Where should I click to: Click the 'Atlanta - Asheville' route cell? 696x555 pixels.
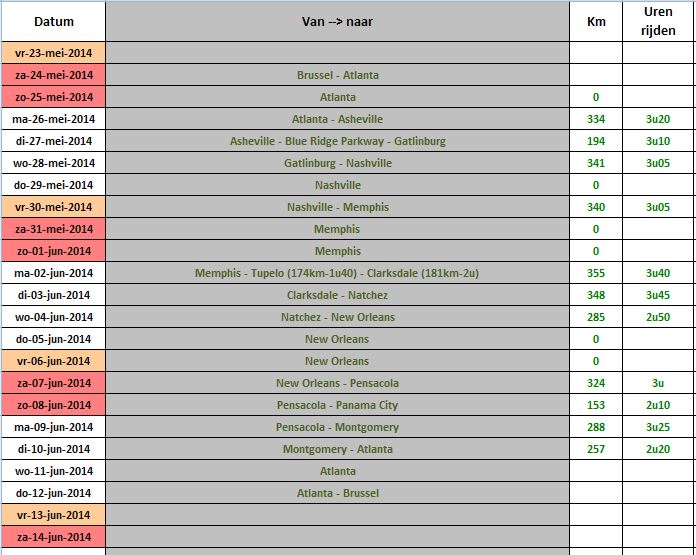point(337,119)
